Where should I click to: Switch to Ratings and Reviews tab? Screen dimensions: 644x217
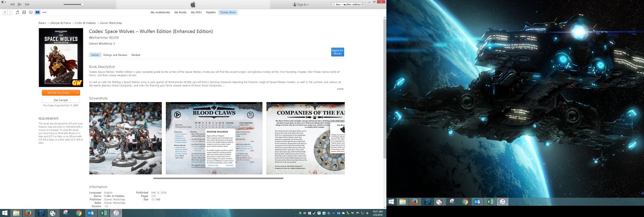click(115, 55)
